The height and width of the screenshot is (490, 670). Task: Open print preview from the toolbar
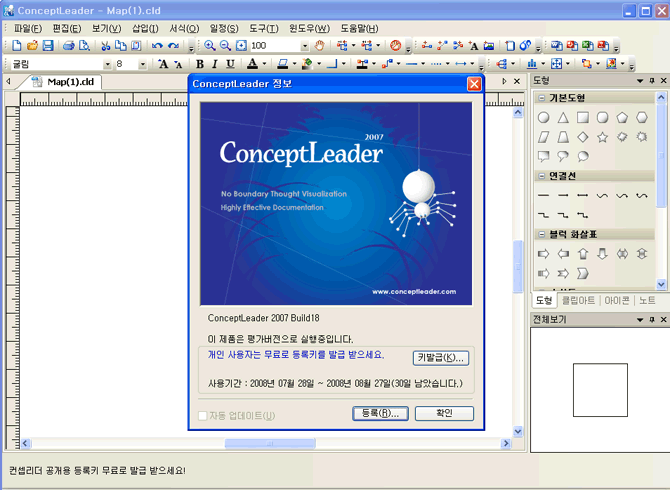coord(85,45)
